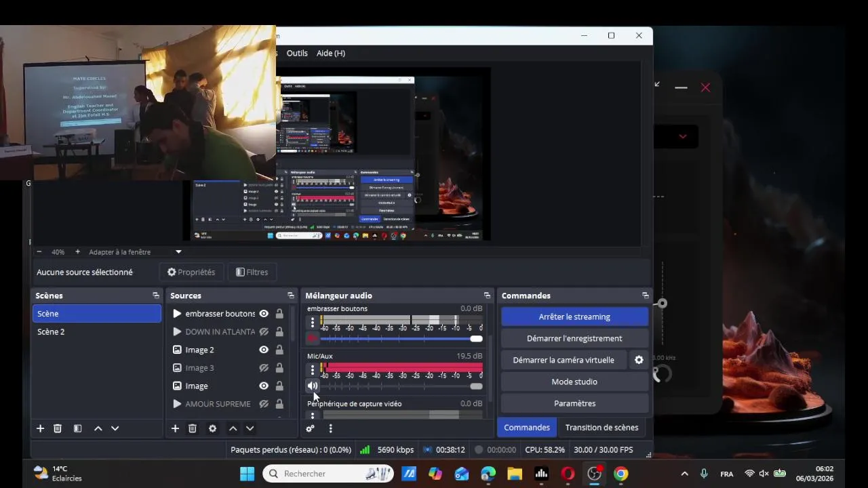Image resolution: width=868 pixels, height=488 pixels.
Task: Click Arrêter le streaming button
Action: [x=574, y=317]
